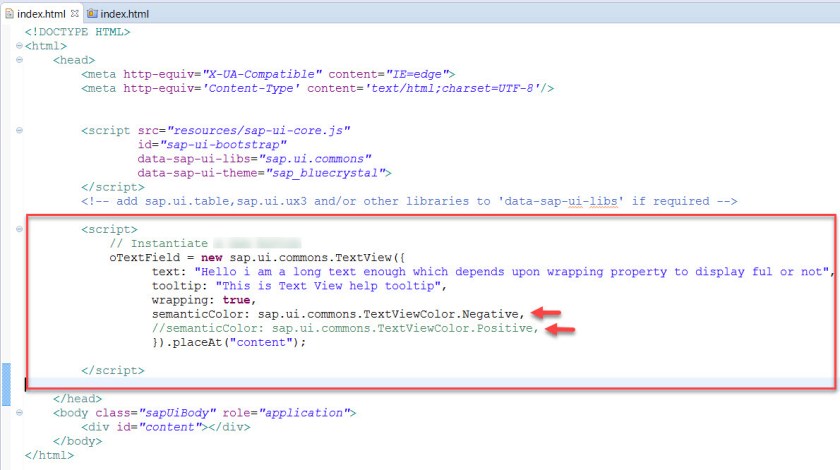Screen dimensions: 840x470
Task: Click the closing </html> tag
Action: (49, 455)
